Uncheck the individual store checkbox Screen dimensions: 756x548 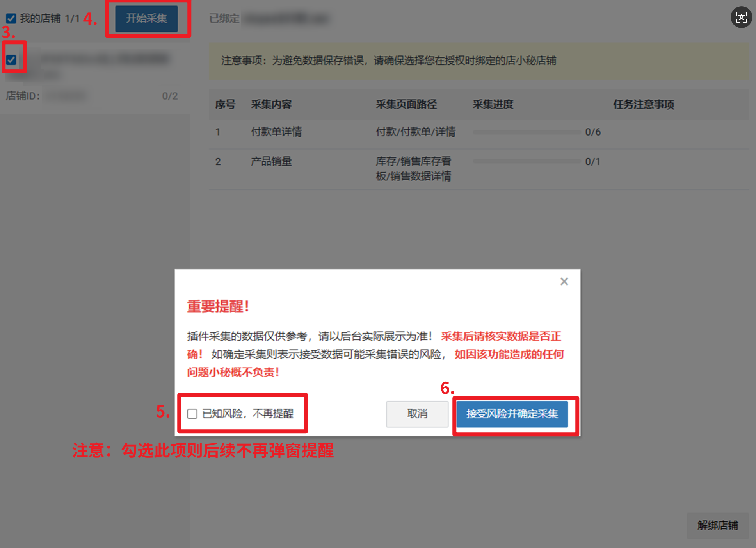coord(11,60)
